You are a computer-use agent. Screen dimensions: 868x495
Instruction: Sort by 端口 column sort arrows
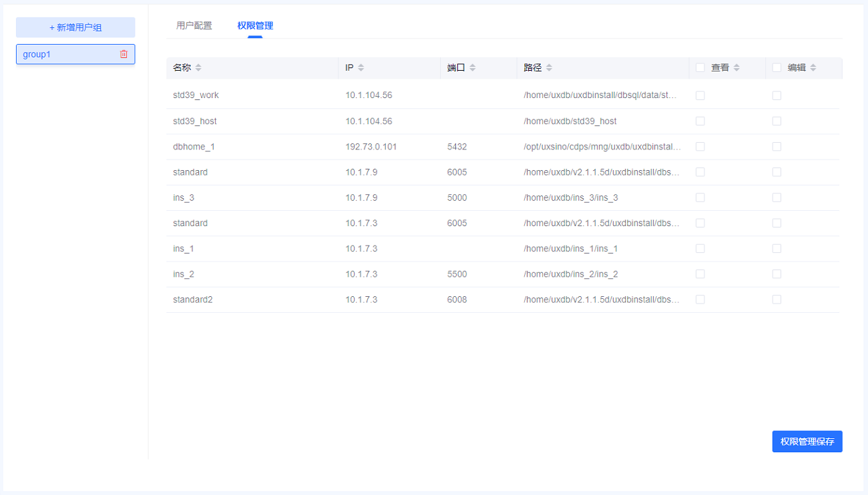(x=473, y=67)
